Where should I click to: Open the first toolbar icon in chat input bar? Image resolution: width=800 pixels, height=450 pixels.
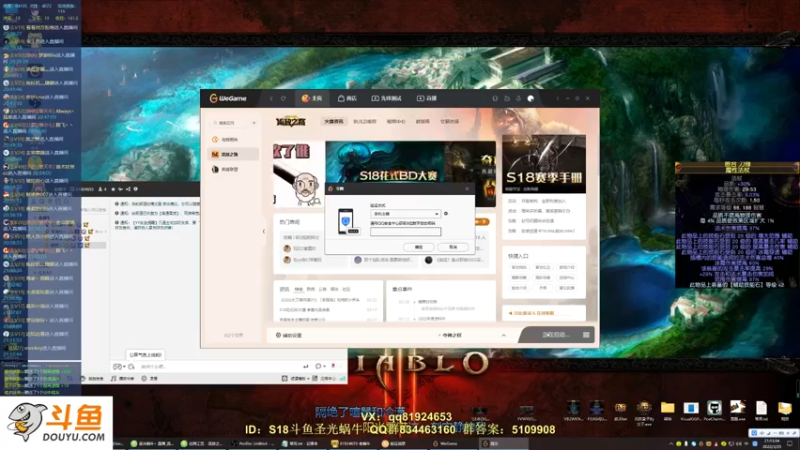click(x=117, y=366)
